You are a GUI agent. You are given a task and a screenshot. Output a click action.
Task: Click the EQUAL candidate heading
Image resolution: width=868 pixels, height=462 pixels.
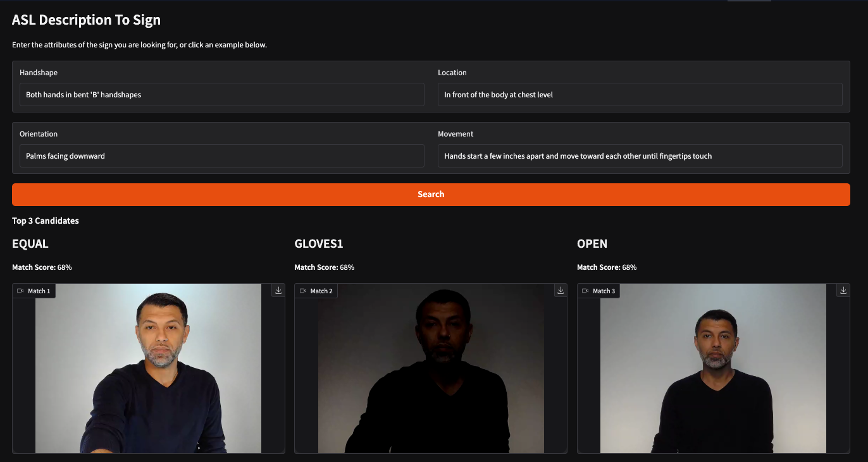(x=30, y=244)
